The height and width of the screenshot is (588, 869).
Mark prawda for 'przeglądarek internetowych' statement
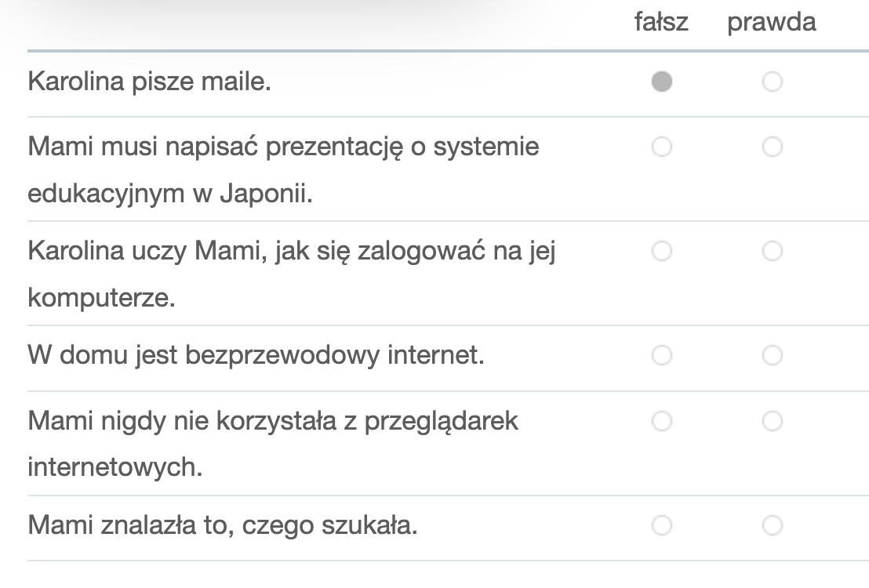[x=773, y=421]
